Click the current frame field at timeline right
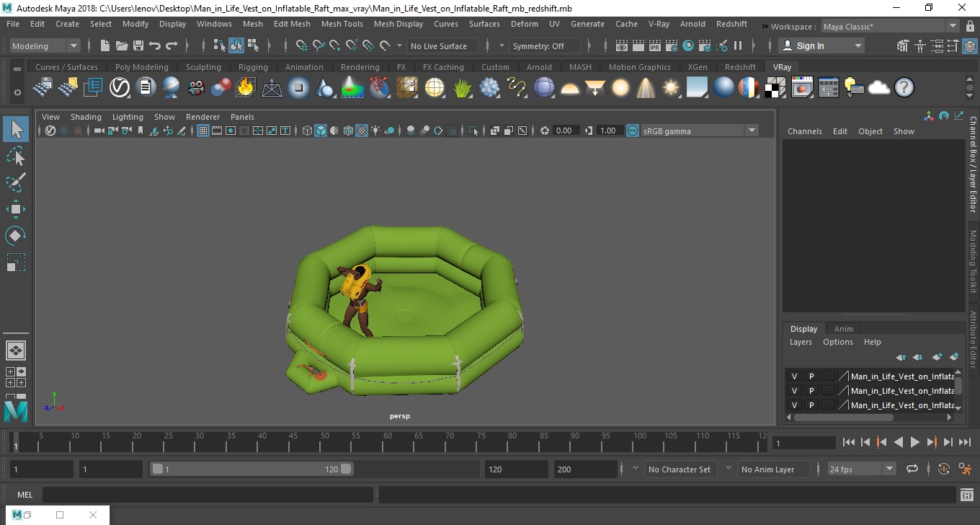Screen dimensions: 980x525 pos(803,443)
